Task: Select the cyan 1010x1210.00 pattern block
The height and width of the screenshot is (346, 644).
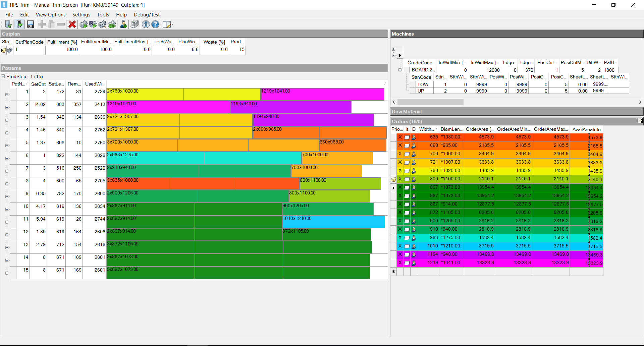Action: (x=333, y=222)
